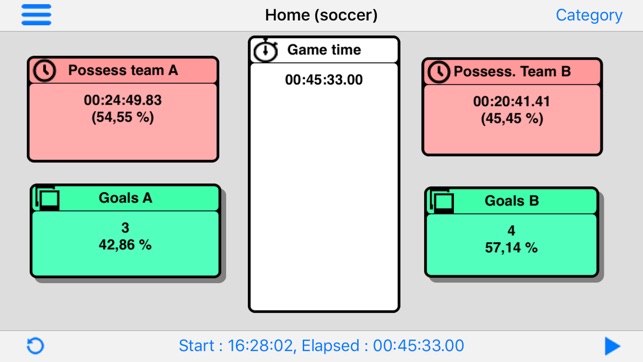
Task: Start the session with the play button
Action: [612, 346]
